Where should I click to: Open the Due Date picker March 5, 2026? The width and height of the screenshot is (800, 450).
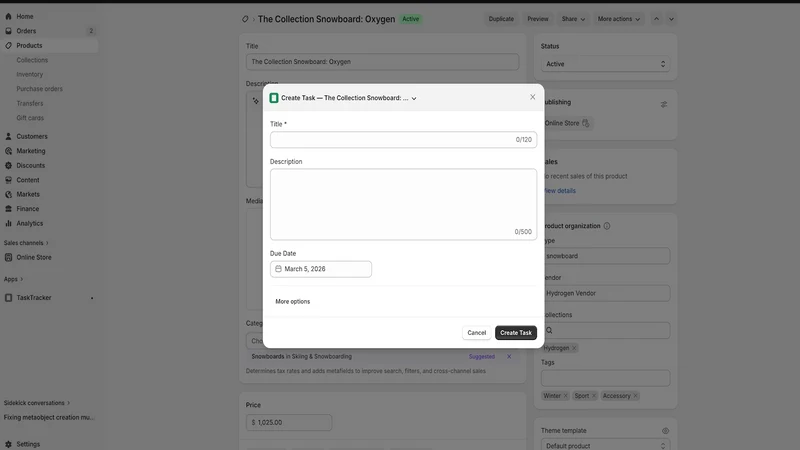pos(321,269)
